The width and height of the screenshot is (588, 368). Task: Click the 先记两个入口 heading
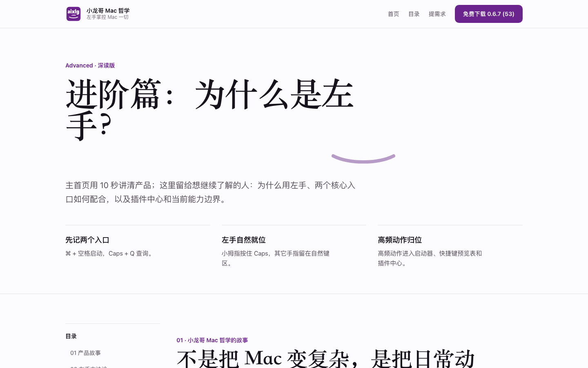[87, 240]
